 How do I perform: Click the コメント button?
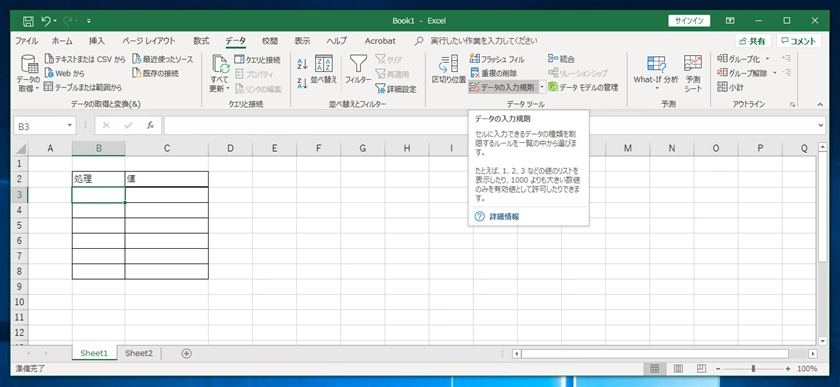[x=799, y=41]
